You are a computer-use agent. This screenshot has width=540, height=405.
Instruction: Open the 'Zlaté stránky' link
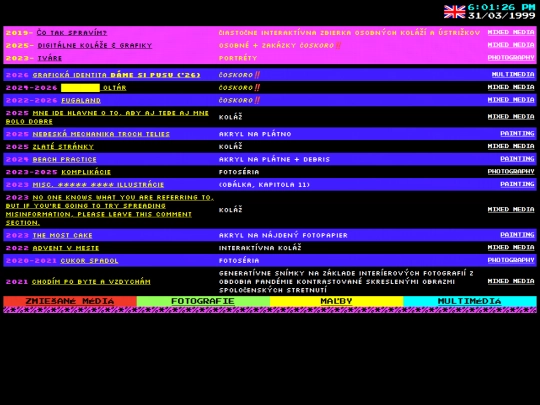(x=63, y=147)
